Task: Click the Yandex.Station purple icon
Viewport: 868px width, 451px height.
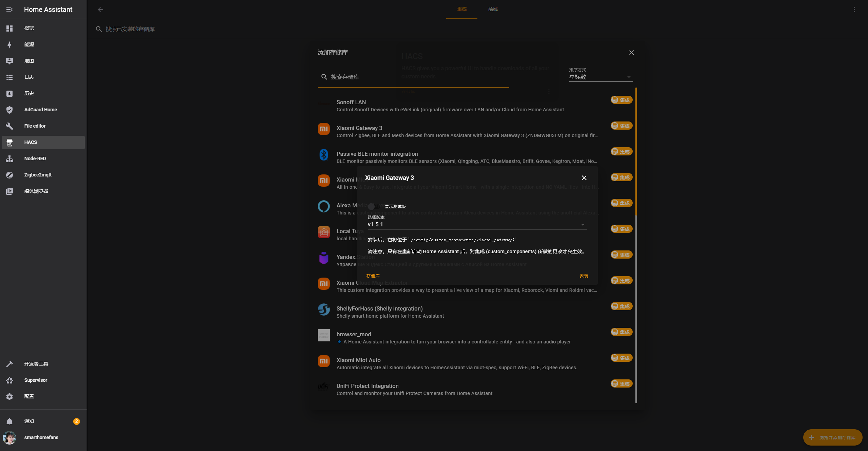Action: click(x=324, y=258)
